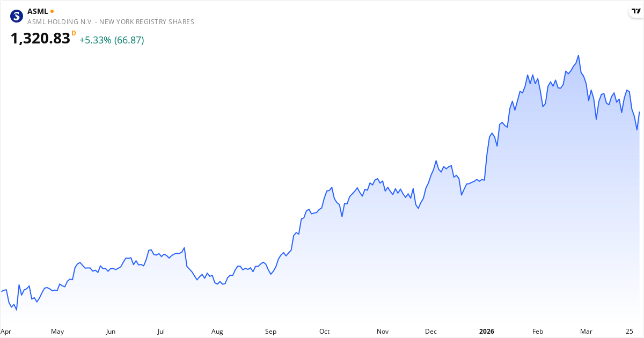Click the ASML HOLDING N.V. company name

pyautogui.click(x=111, y=22)
